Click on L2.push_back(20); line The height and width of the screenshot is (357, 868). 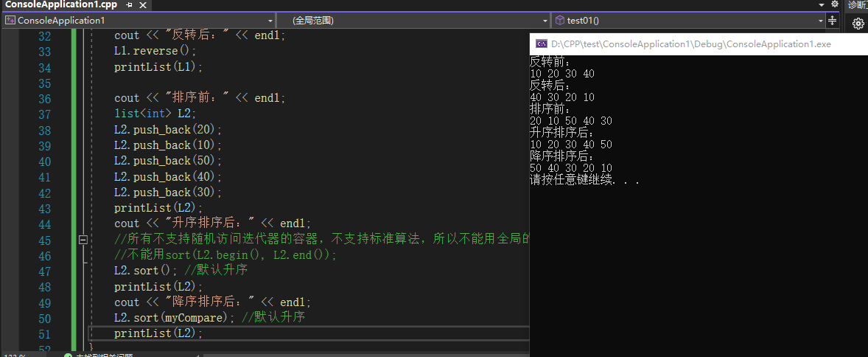tap(168, 130)
